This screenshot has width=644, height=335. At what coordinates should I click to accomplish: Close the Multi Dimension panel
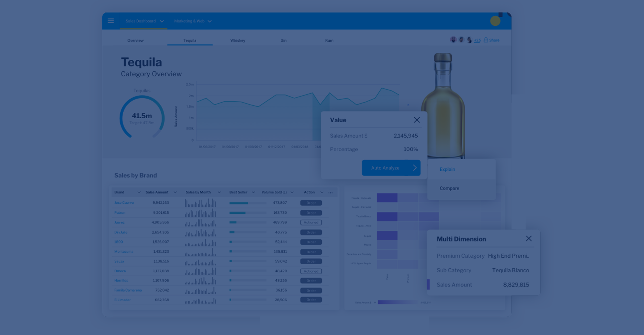529,239
